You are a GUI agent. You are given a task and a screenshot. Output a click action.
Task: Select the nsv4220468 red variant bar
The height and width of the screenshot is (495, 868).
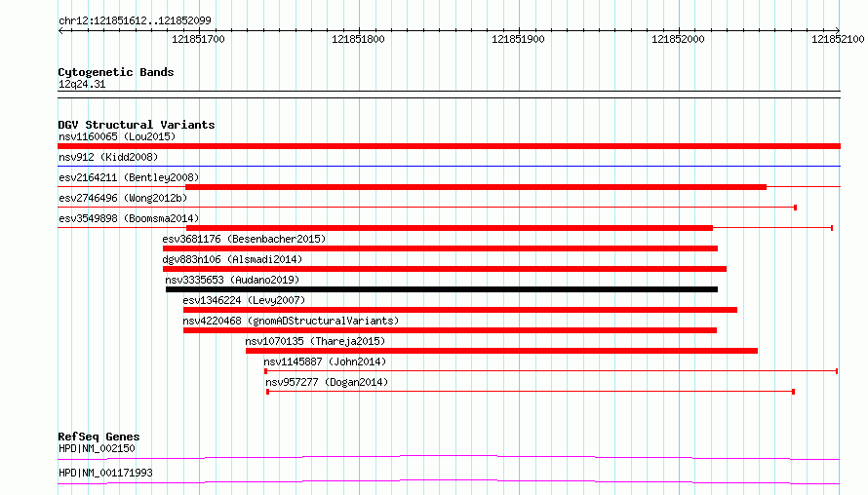pyautogui.click(x=450, y=330)
